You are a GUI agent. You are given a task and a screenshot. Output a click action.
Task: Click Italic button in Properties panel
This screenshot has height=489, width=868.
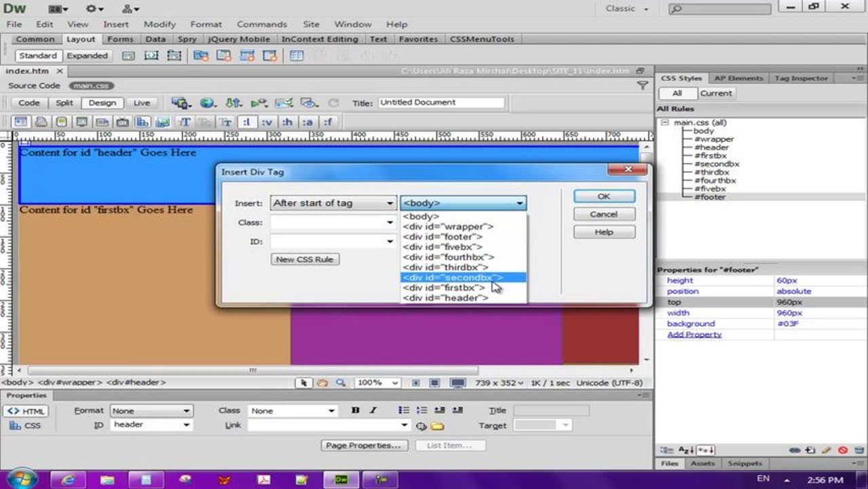coord(373,410)
